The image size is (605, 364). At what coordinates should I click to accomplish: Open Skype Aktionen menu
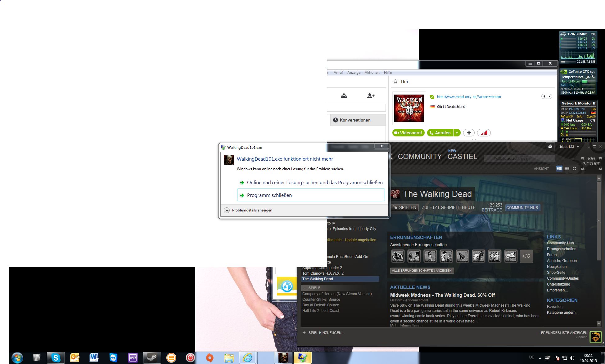tap(372, 73)
